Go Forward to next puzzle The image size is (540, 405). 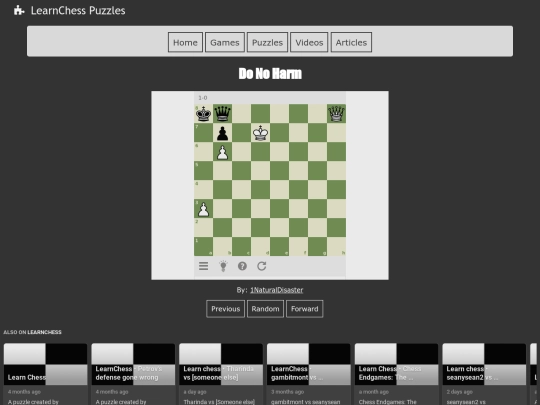click(304, 309)
